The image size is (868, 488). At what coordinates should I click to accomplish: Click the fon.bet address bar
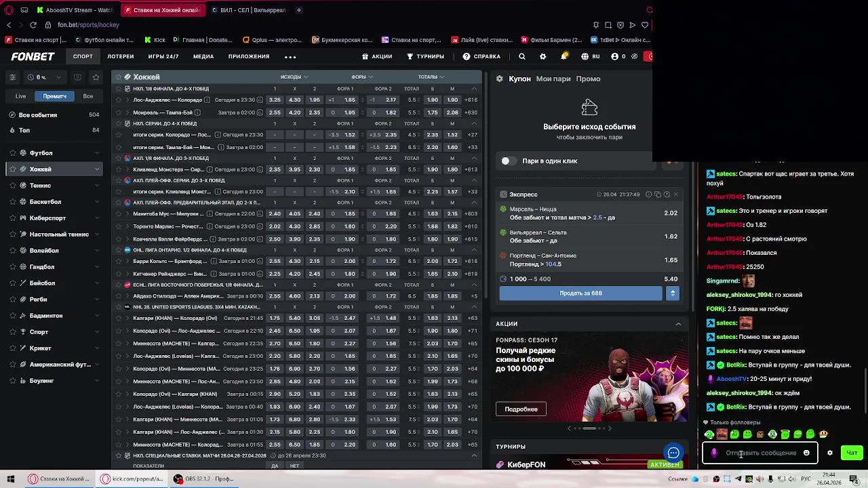tap(88, 25)
